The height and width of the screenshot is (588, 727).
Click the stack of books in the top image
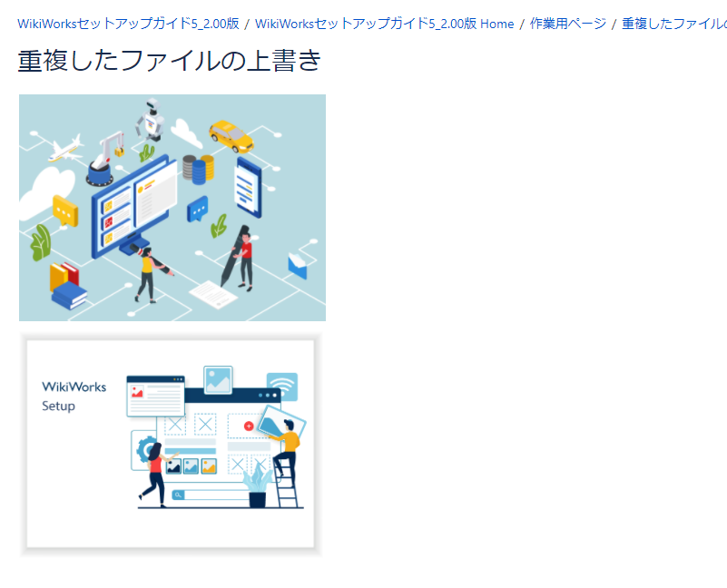pyautogui.click(x=67, y=284)
